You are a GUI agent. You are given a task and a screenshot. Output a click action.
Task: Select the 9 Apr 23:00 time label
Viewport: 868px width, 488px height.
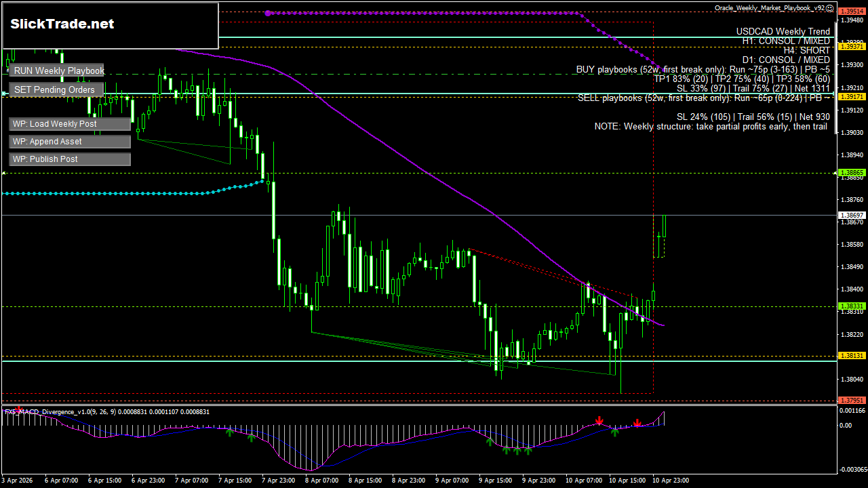pos(538,480)
